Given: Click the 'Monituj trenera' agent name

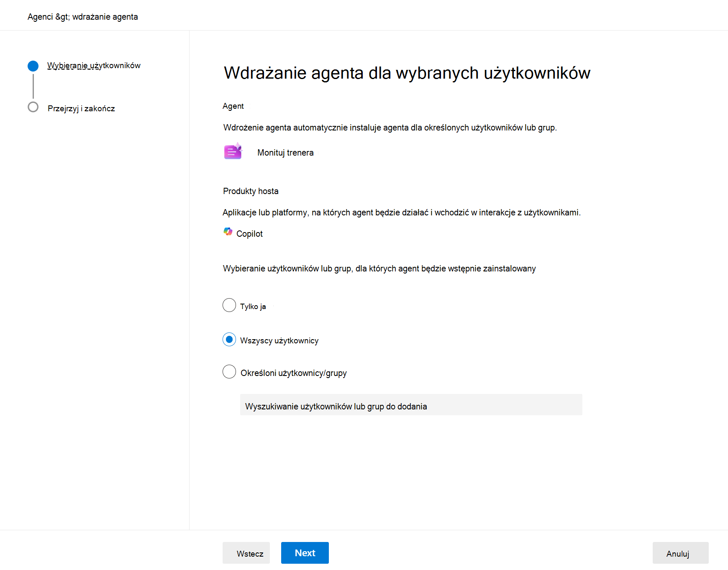Looking at the screenshot, I should point(285,153).
